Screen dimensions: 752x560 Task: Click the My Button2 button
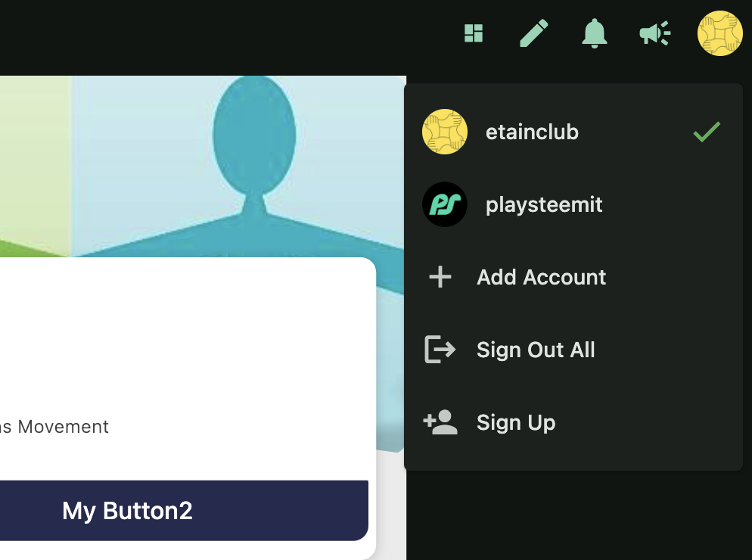click(184, 511)
